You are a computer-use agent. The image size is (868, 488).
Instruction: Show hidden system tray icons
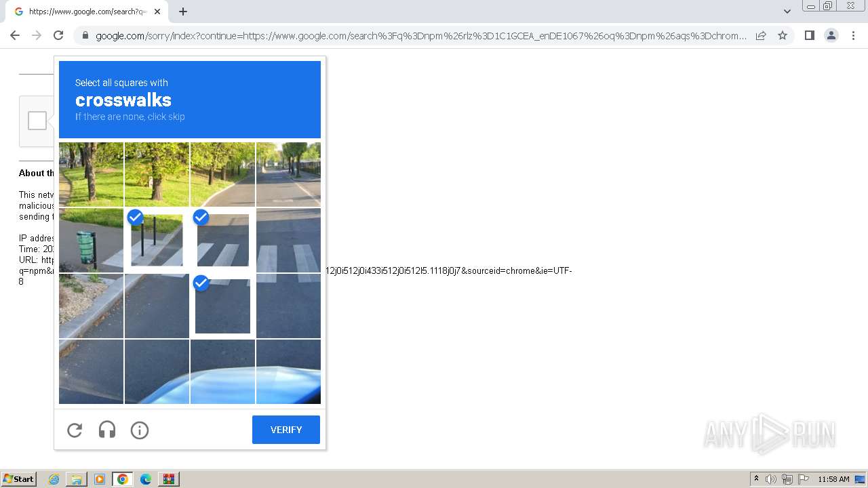(x=756, y=479)
